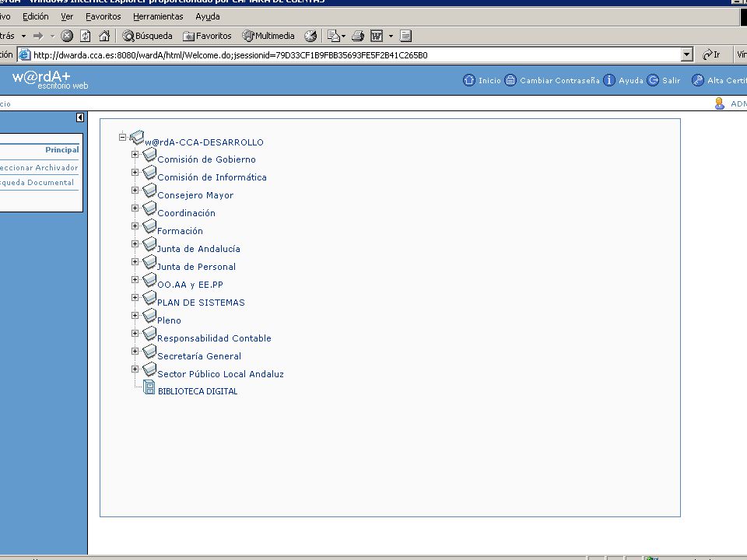Image resolution: width=747 pixels, height=560 pixels.
Task: Select Junta de Andalucía tree label
Action: pos(198,249)
